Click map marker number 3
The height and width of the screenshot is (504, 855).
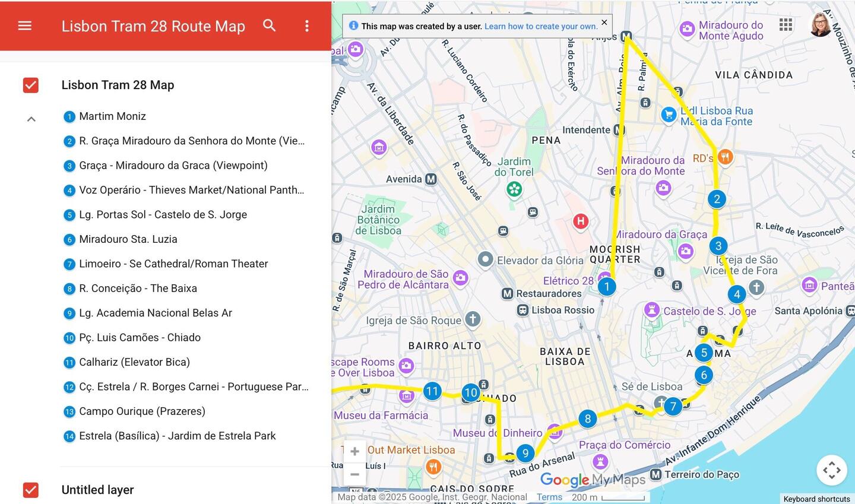point(718,246)
